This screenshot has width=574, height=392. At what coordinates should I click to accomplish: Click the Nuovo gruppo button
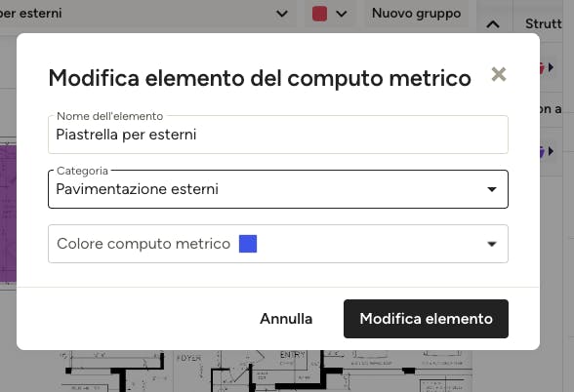[x=416, y=14]
